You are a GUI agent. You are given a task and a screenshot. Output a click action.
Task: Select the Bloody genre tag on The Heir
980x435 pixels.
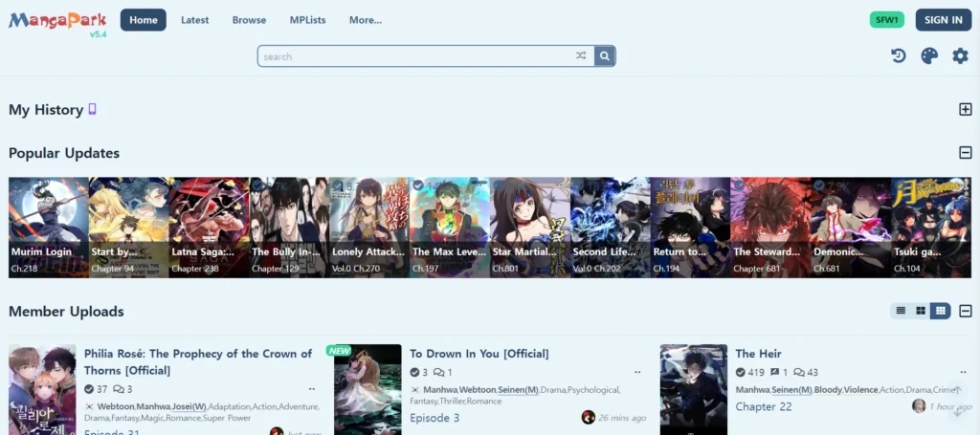point(828,389)
